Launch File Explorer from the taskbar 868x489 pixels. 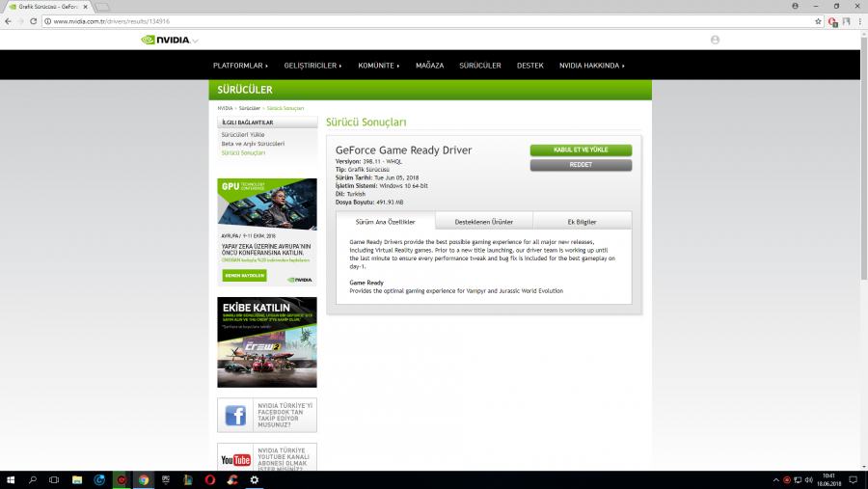[x=77, y=479]
